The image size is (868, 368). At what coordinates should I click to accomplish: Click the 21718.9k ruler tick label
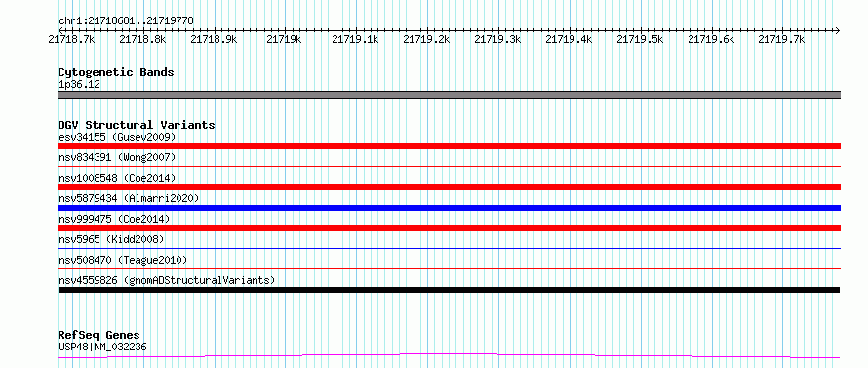pos(214,39)
